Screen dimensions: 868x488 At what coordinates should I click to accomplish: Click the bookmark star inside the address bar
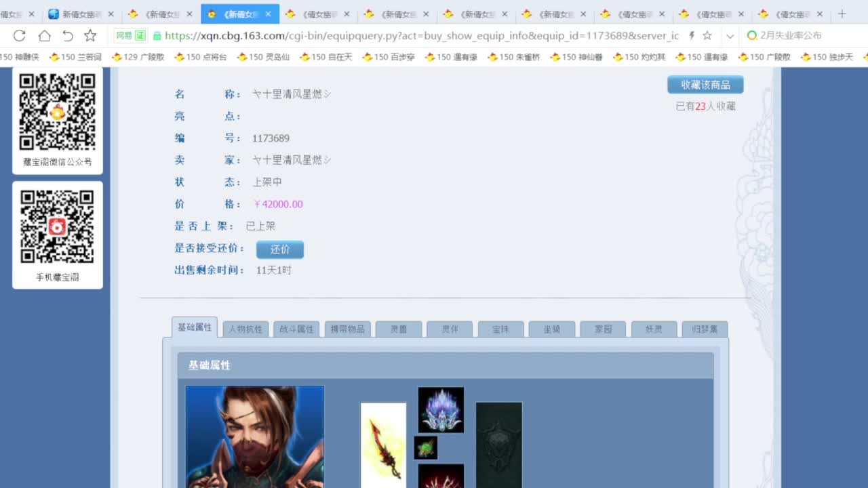click(x=707, y=36)
